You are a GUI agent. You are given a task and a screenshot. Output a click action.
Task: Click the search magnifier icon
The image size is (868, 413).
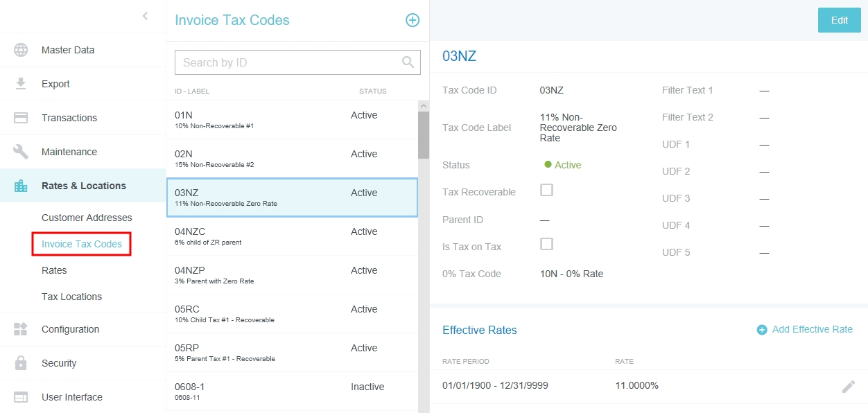[408, 62]
